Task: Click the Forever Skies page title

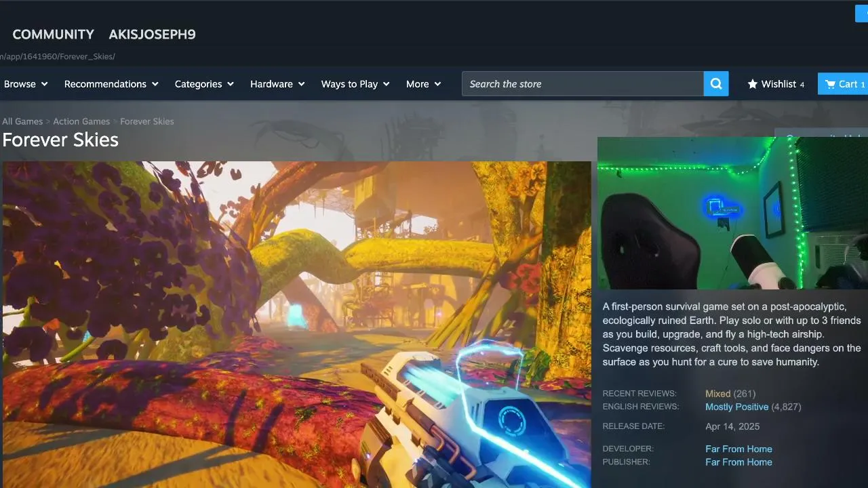Action: point(60,140)
